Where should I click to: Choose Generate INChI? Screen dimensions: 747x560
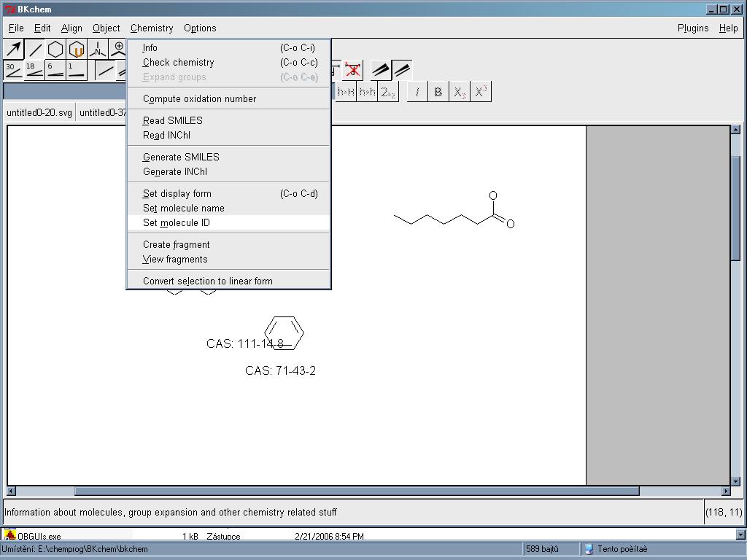tap(228, 172)
